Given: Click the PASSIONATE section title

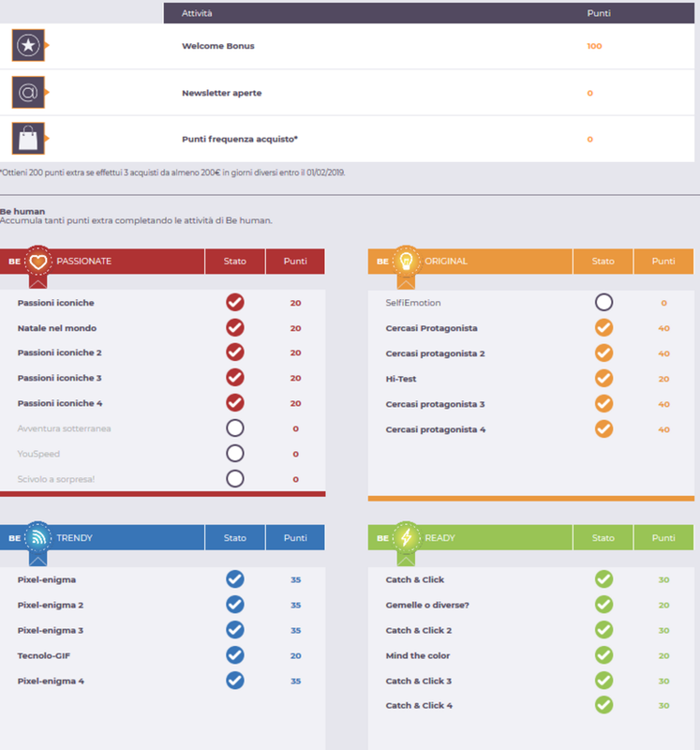Looking at the screenshot, I should (83, 262).
